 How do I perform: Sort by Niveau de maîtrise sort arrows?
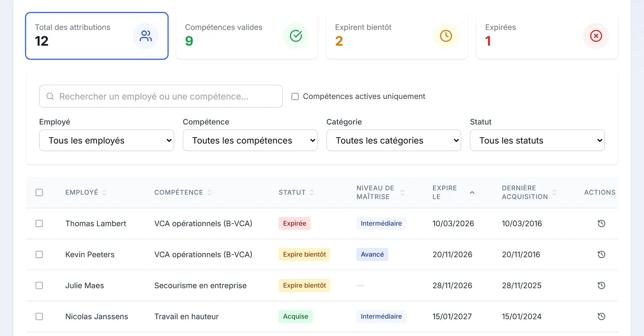[x=402, y=192]
